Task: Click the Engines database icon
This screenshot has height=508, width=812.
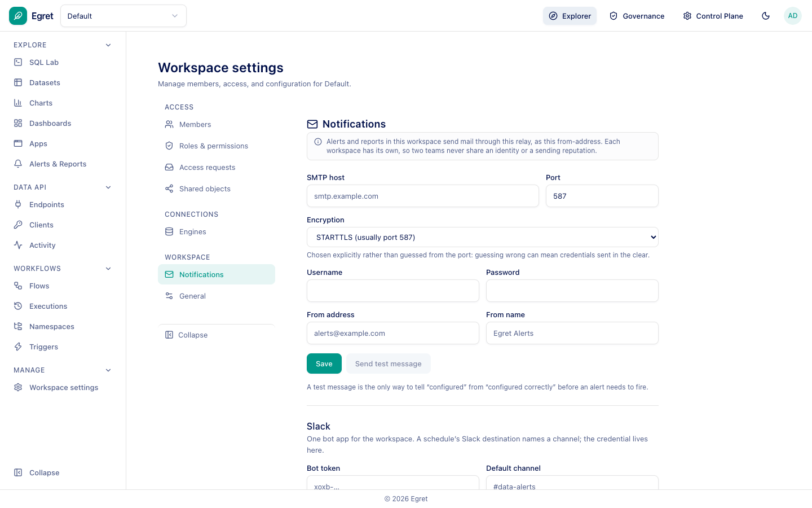Action: 169,231
